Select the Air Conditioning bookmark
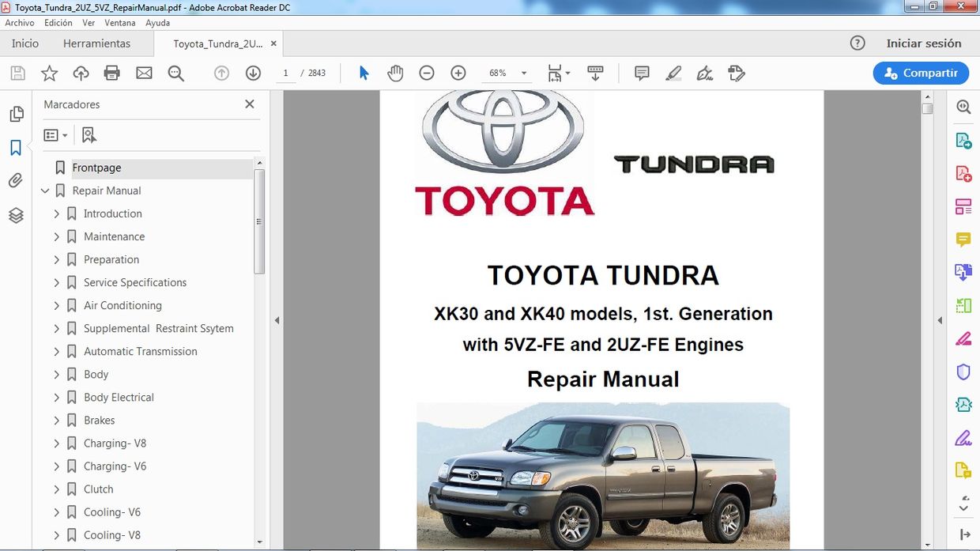Screen dimensions: 980x551 click(122, 305)
